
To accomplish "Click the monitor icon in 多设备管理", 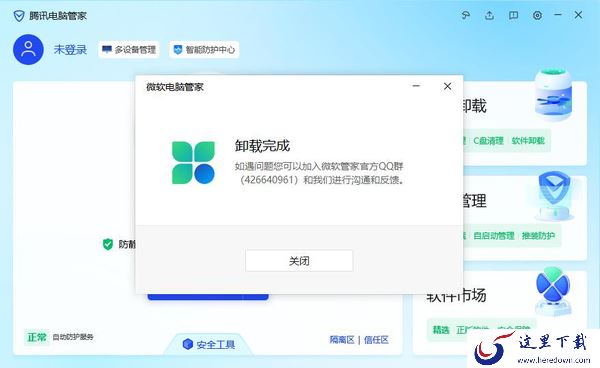I will tap(107, 49).
